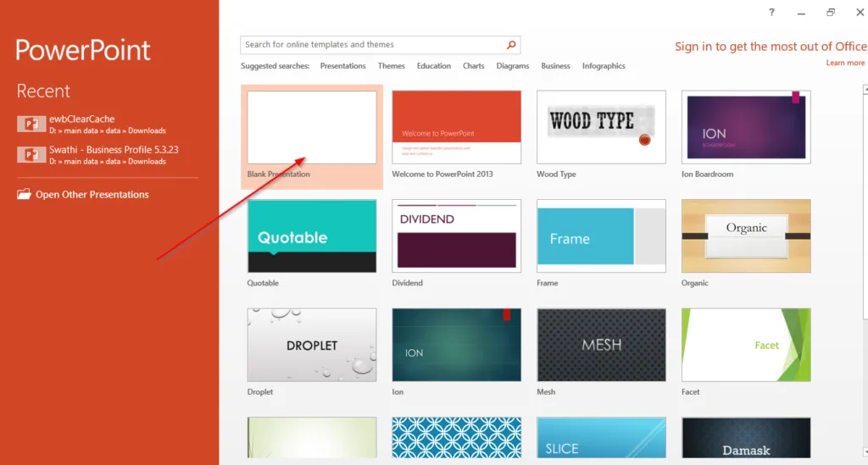Choose the Ion Boardroom template thumbnail

(x=746, y=127)
